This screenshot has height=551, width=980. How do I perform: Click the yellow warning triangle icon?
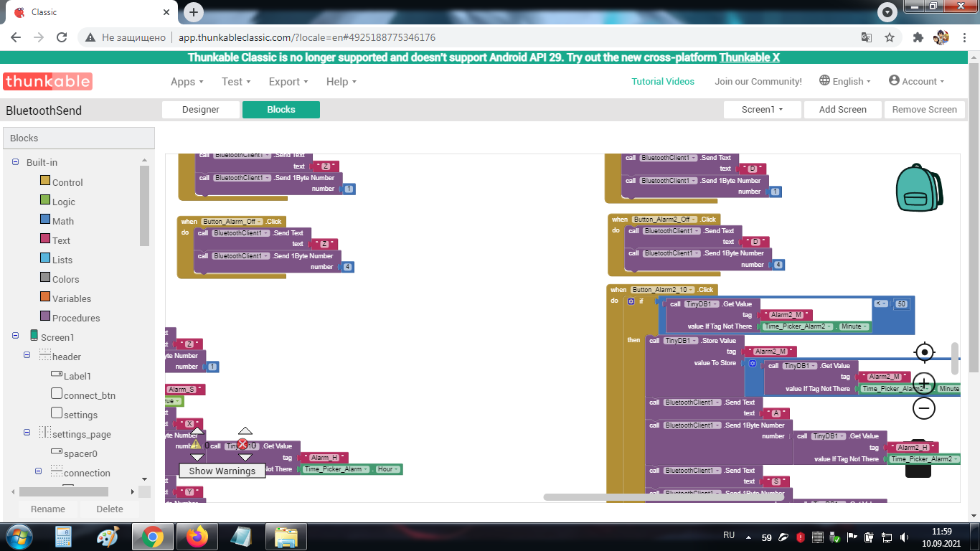pos(196,445)
